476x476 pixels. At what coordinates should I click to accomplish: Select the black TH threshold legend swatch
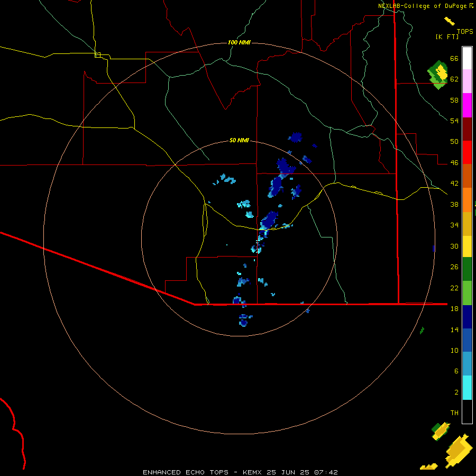tap(467, 411)
